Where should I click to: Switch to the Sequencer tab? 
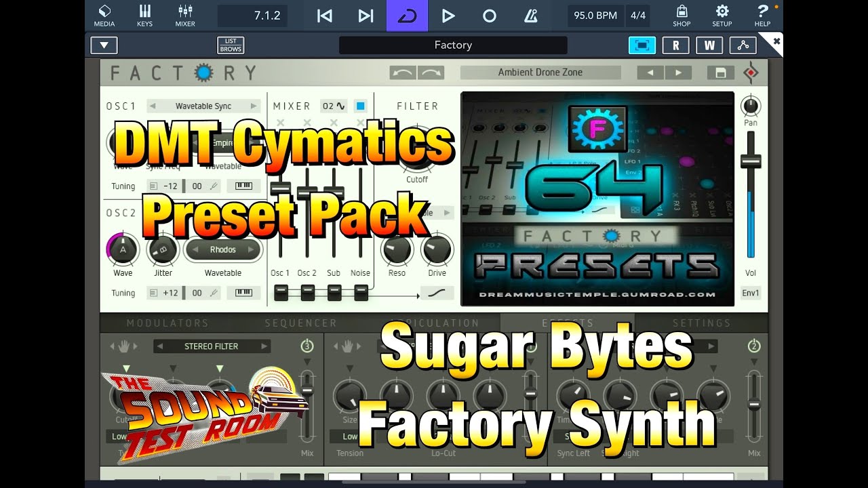pyautogui.click(x=300, y=323)
